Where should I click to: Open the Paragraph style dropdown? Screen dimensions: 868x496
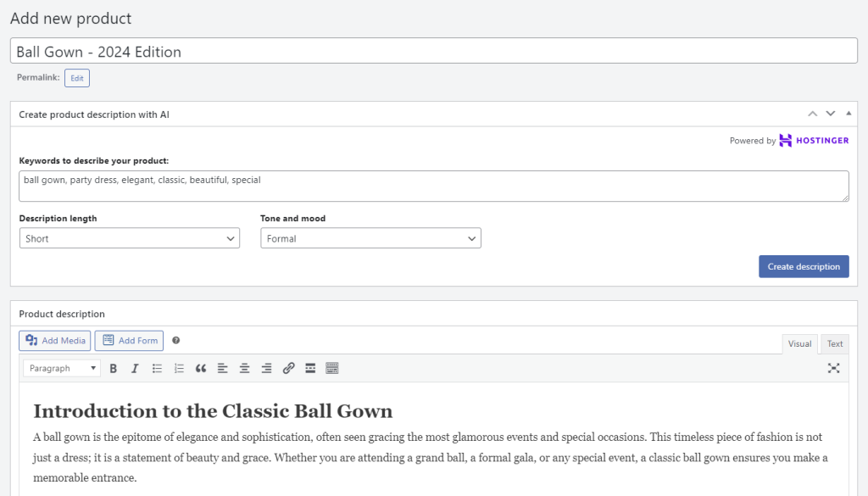[61, 368]
